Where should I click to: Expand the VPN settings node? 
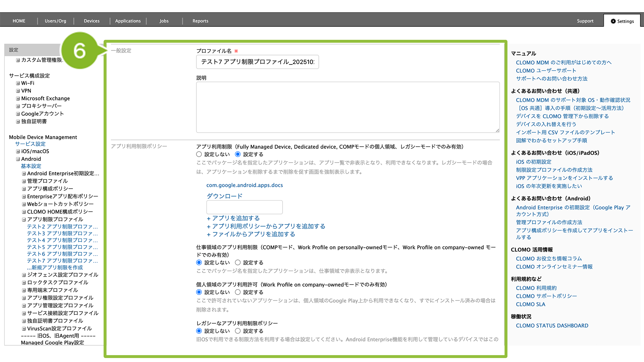(18, 91)
